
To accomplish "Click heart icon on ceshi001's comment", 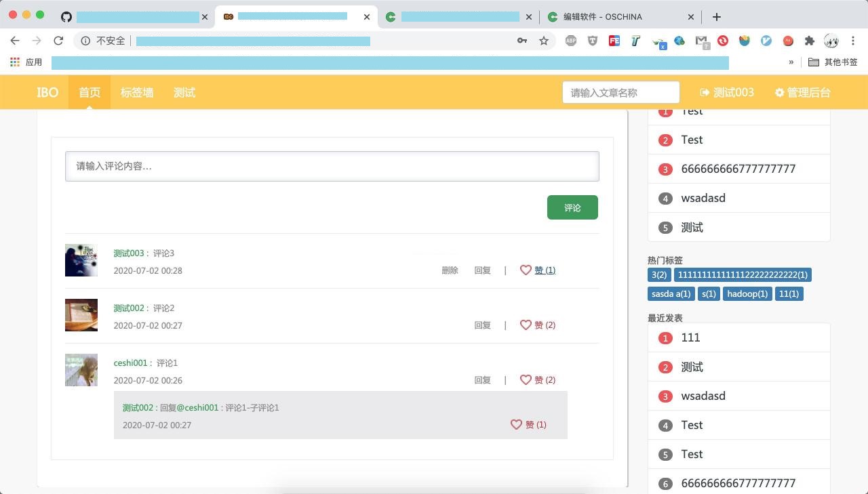I will tap(526, 380).
